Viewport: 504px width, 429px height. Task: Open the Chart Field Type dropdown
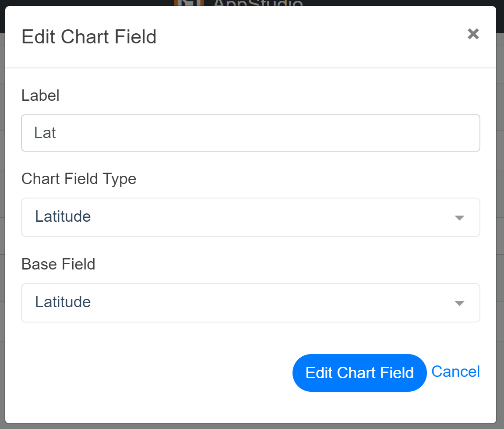click(x=250, y=217)
